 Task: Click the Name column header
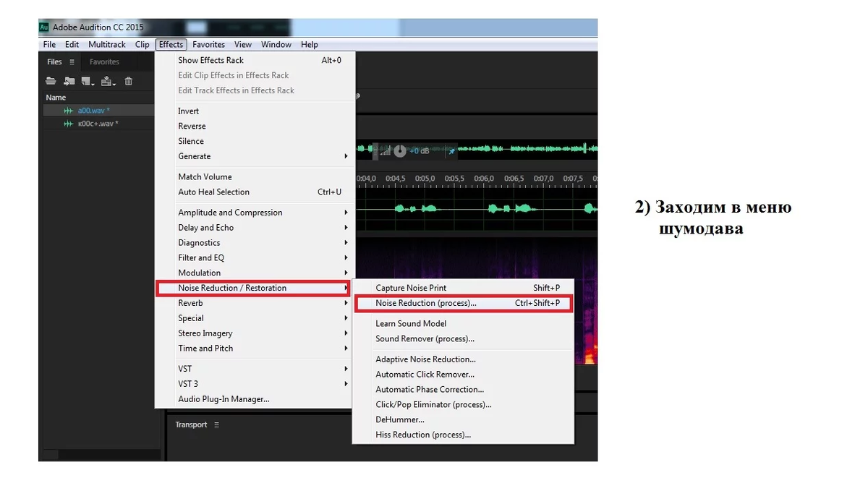click(x=56, y=97)
